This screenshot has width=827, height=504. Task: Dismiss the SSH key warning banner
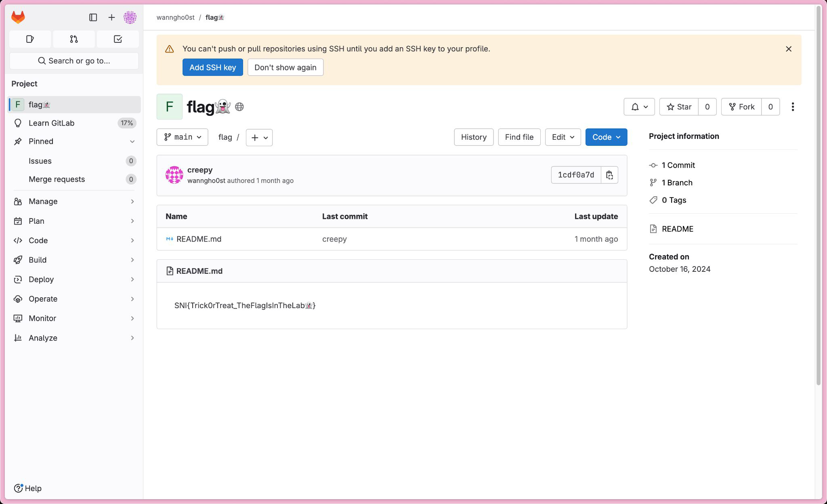coord(788,49)
